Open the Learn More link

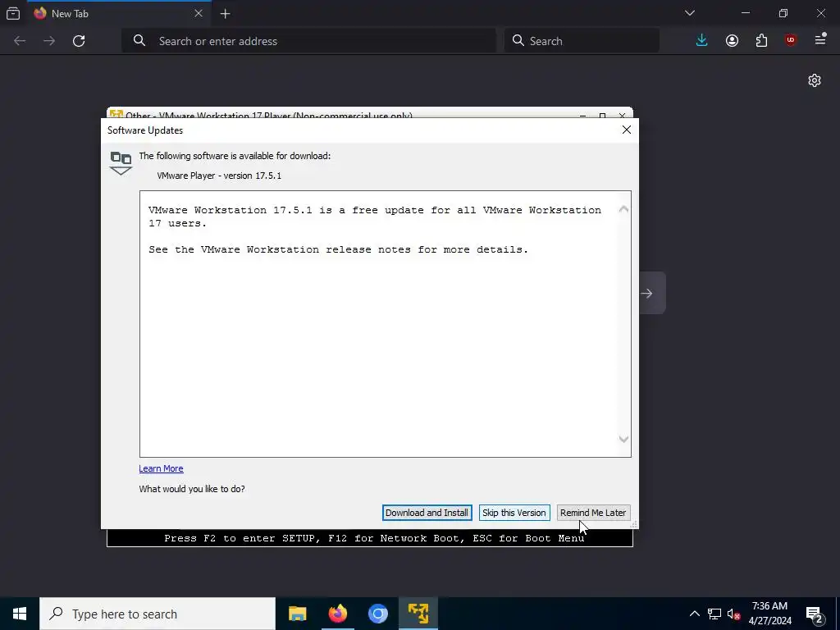pos(161,468)
